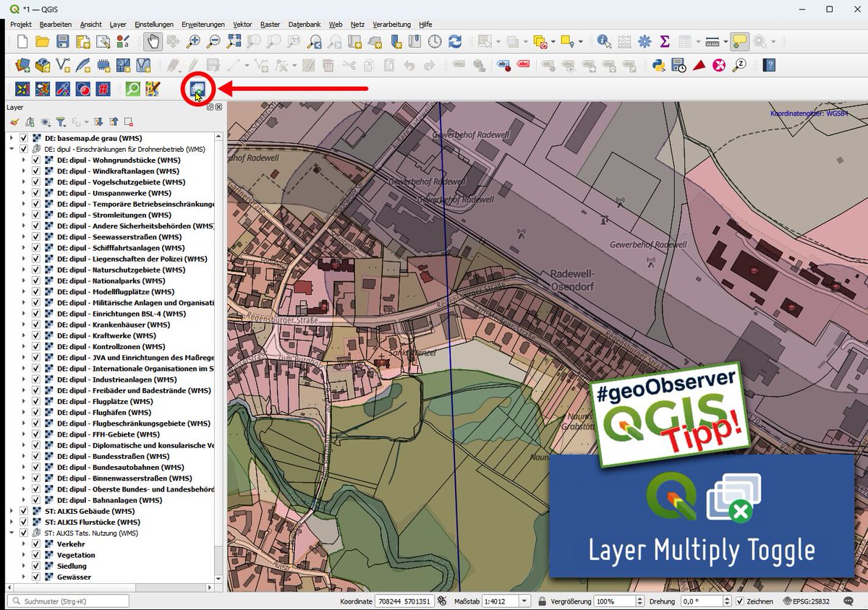Viewport: 868px width, 610px height.
Task: Open a project via the yellow folder icon
Action: pos(43,41)
